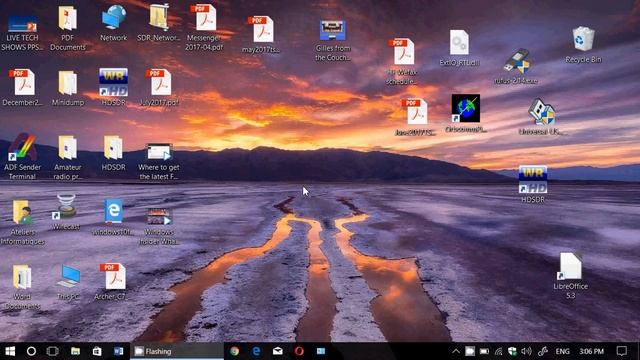
Task: Open the Action Center notification icon
Action: point(621,351)
